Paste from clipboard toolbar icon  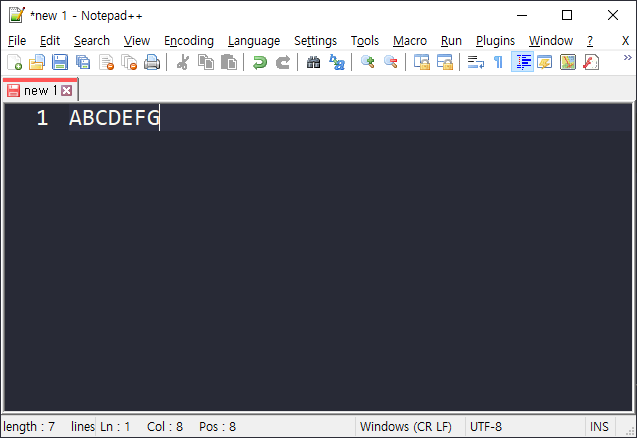coord(229,63)
